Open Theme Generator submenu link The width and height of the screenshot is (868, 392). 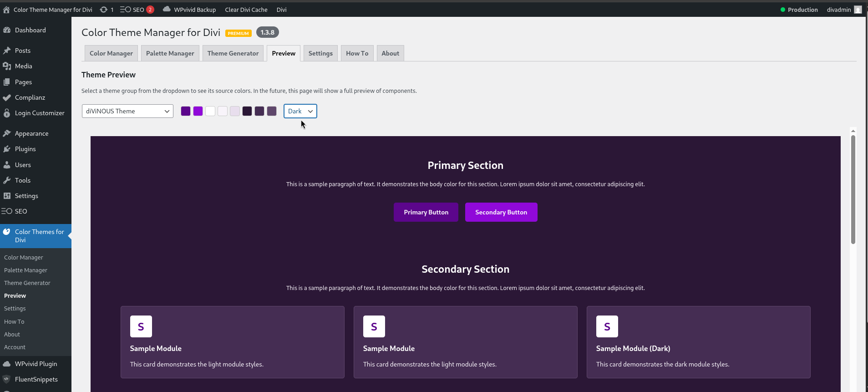[x=27, y=283]
